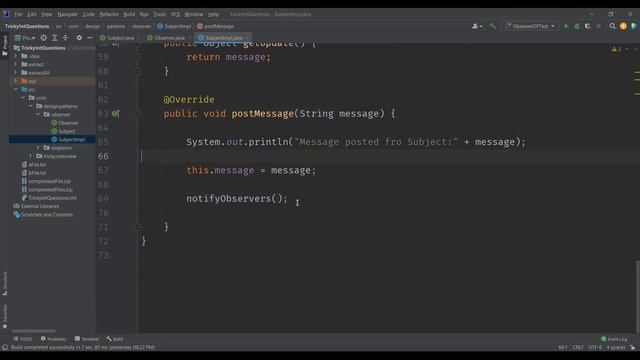Viewport: 640px width, 360px height.
Task: Click the read-only lock icon in the status bar
Action: (x=632, y=347)
